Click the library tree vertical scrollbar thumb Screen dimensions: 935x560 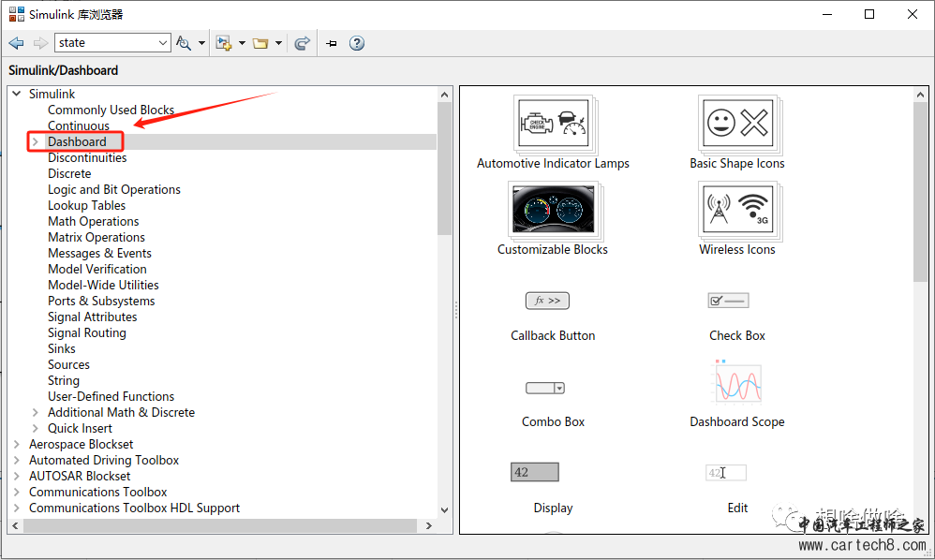(444, 169)
